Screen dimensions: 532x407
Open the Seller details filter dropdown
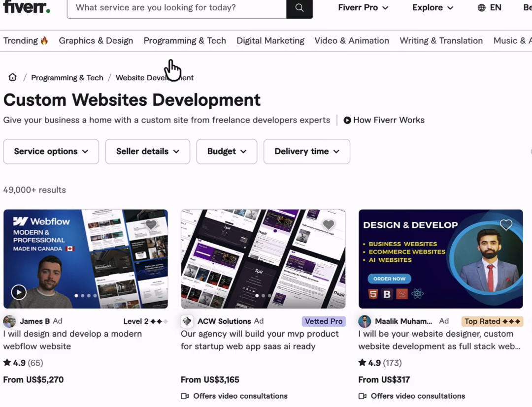point(148,152)
